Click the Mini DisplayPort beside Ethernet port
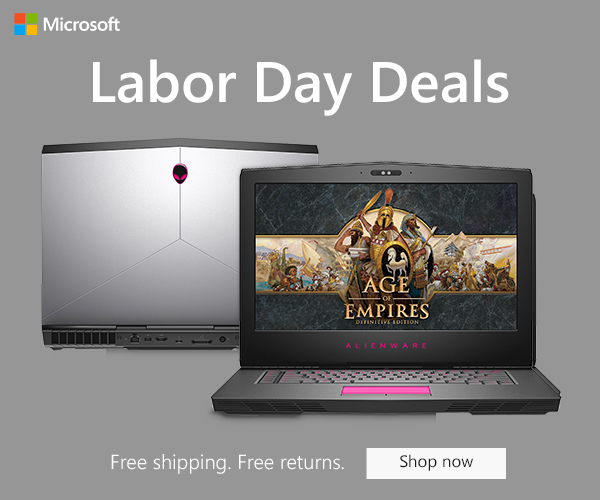The width and height of the screenshot is (600, 500). [148, 339]
